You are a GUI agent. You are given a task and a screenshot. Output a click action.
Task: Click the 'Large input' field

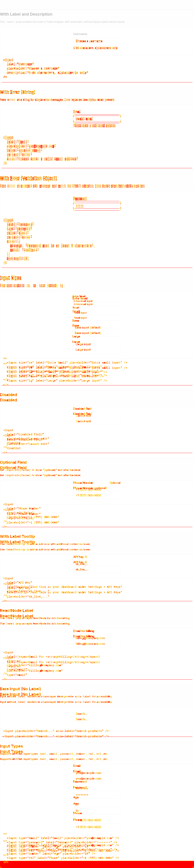[97, 349]
